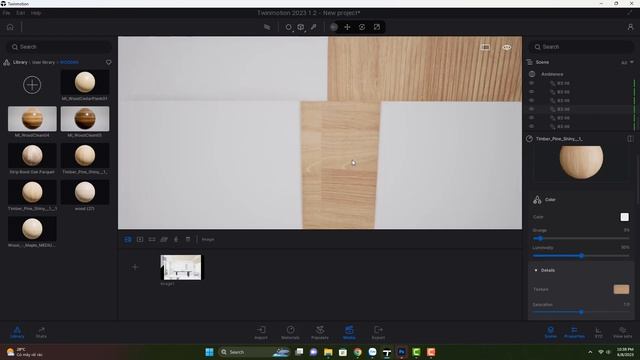Add a new image with the plus button
Viewport: 640px width, 360px height.
point(135,267)
